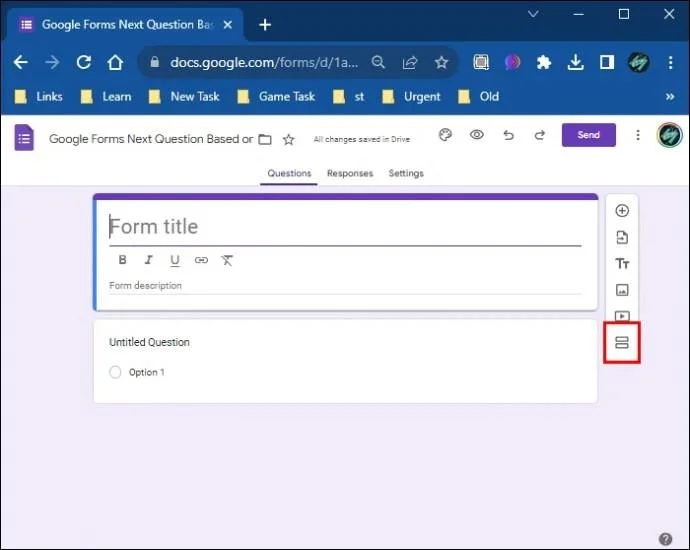Click the Form description field

345,286
